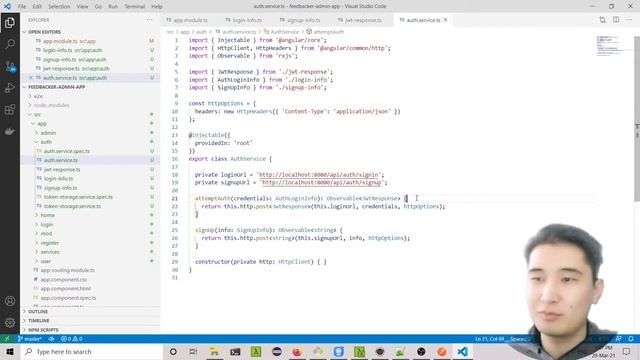
Task: Expand the Timeline panel
Action: coord(39,321)
